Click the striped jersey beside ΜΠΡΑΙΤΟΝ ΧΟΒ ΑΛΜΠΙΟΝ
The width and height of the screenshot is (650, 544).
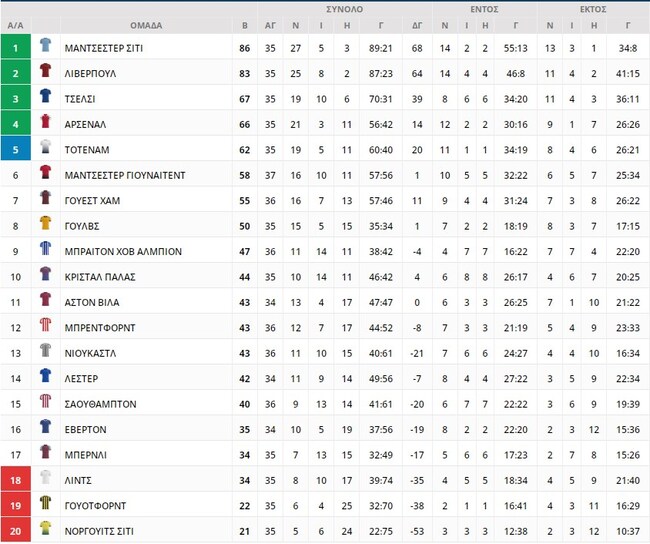(x=46, y=248)
